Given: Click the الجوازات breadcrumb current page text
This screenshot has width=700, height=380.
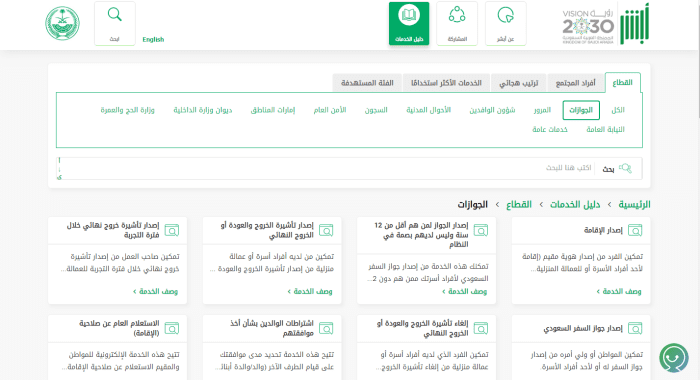Looking at the screenshot, I should pyautogui.click(x=472, y=205).
